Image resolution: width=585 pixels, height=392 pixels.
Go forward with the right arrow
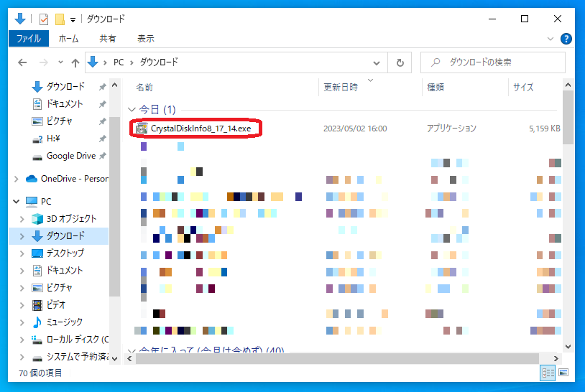[x=44, y=62]
